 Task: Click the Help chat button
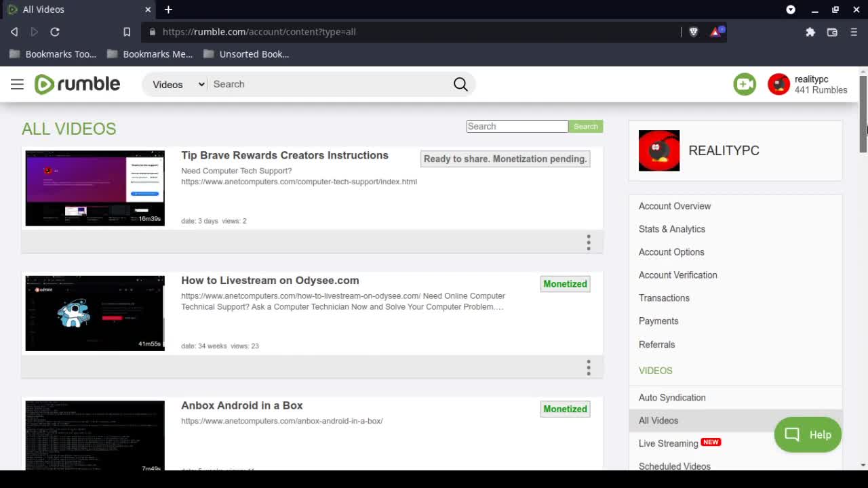808,434
